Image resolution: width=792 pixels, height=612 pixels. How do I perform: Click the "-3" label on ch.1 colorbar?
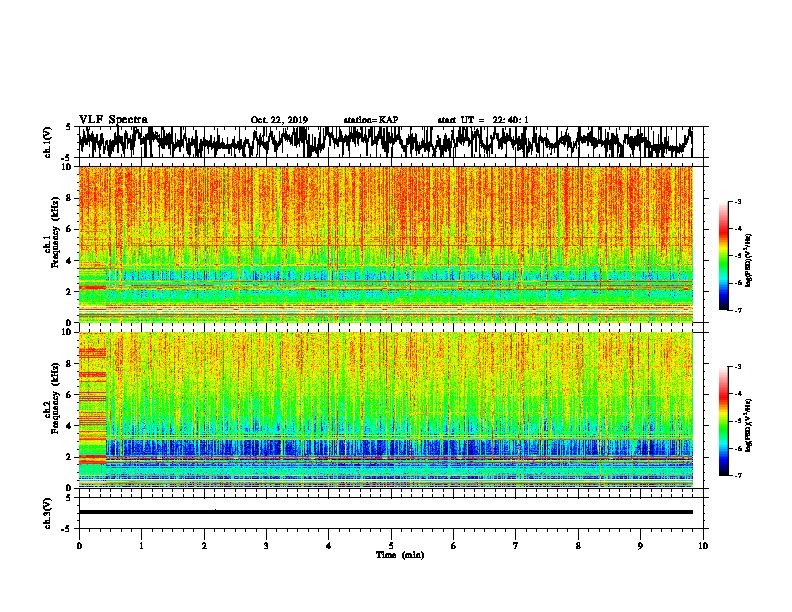[x=738, y=202]
